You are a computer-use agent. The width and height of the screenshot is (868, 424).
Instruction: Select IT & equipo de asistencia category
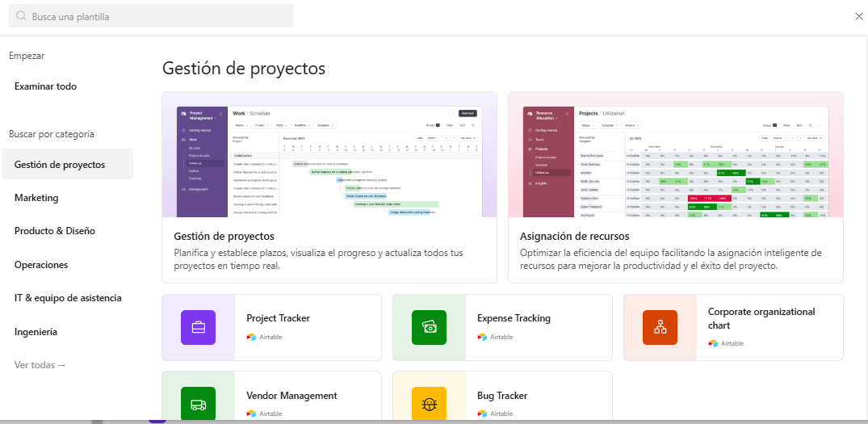pos(68,298)
